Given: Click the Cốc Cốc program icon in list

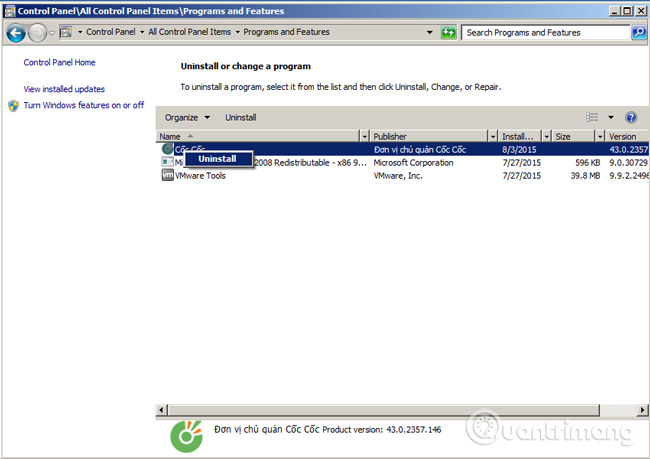Looking at the screenshot, I should (167, 149).
